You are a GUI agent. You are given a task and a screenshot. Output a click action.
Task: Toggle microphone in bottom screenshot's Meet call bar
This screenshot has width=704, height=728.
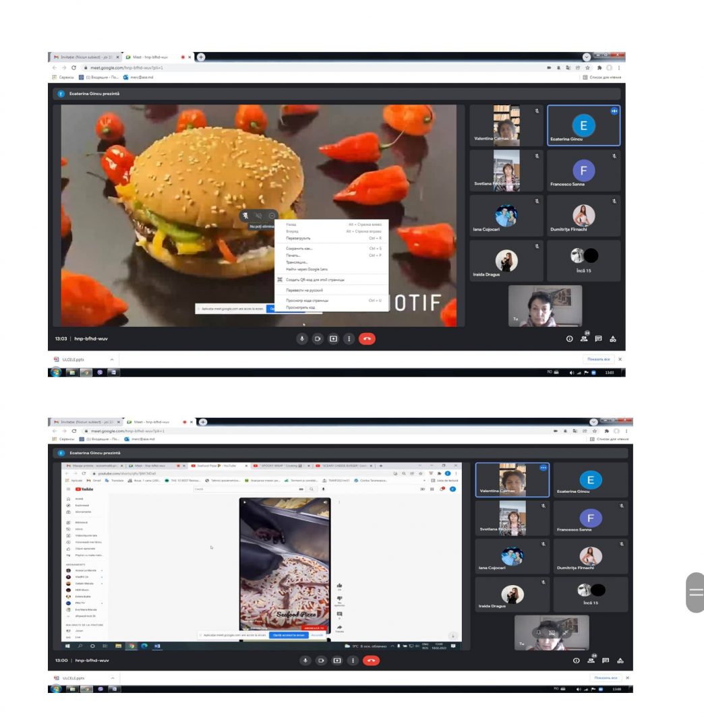(x=305, y=661)
